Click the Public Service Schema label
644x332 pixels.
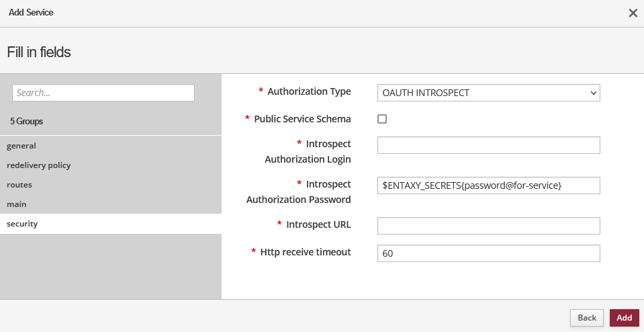[302, 119]
